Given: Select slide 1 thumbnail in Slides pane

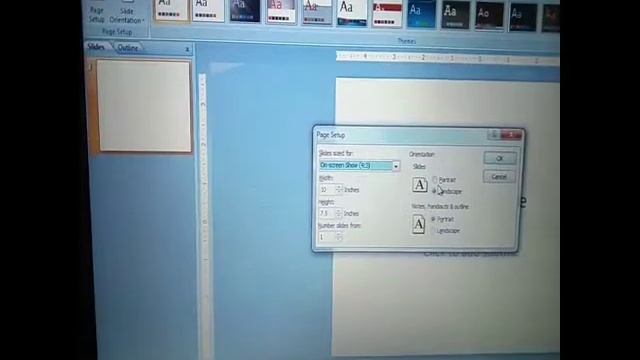Looking at the screenshot, I should coord(144,106).
